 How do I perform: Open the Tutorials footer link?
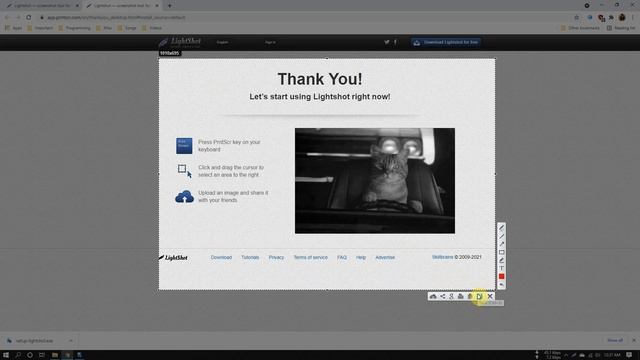[250, 258]
